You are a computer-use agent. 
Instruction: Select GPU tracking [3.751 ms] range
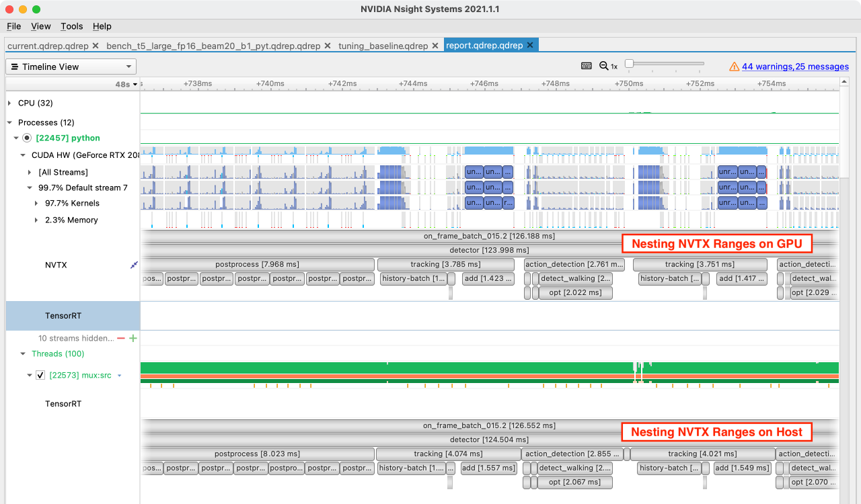coord(700,264)
